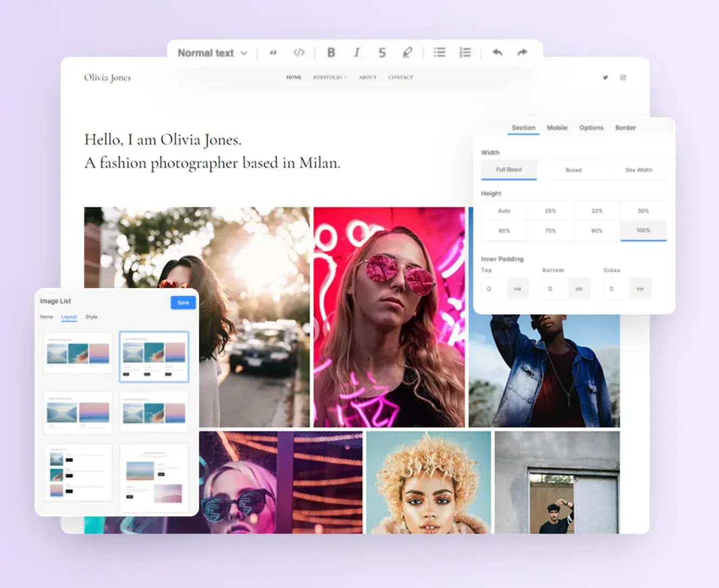The width and height of the screenshot is (719, 588).
Task: Open the Style tab in Image List
Action: 91,317
